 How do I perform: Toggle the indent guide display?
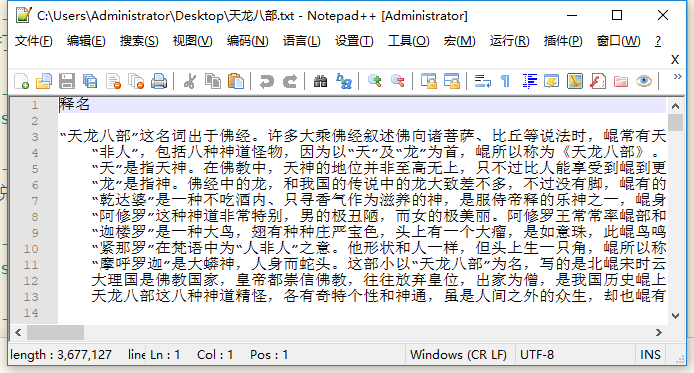(529, 81)
